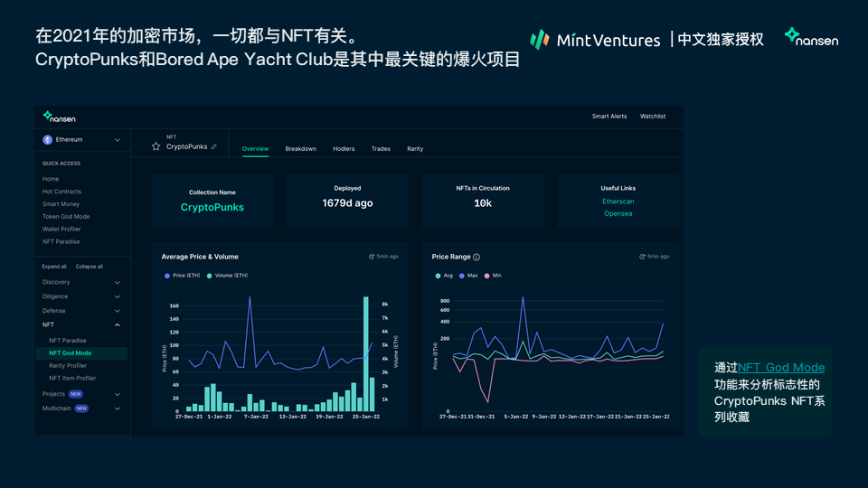The width and height of the screenshot is (868, 488).
Task: Open Wallet Profiler
Action: pos(61,229)
